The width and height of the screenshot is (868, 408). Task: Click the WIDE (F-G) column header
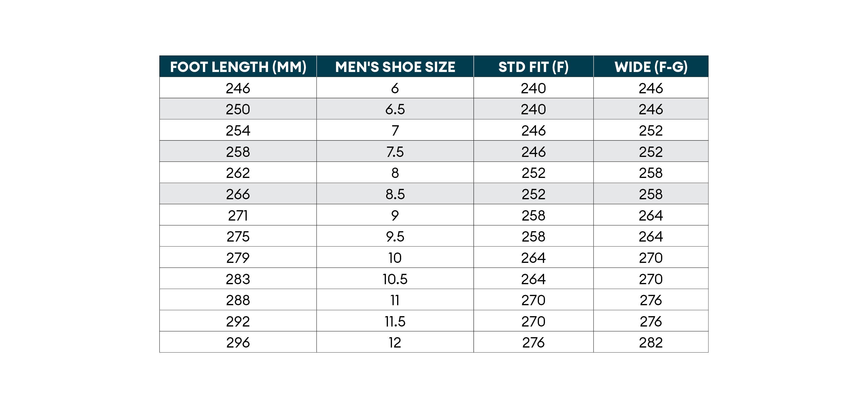pos(651,67)
